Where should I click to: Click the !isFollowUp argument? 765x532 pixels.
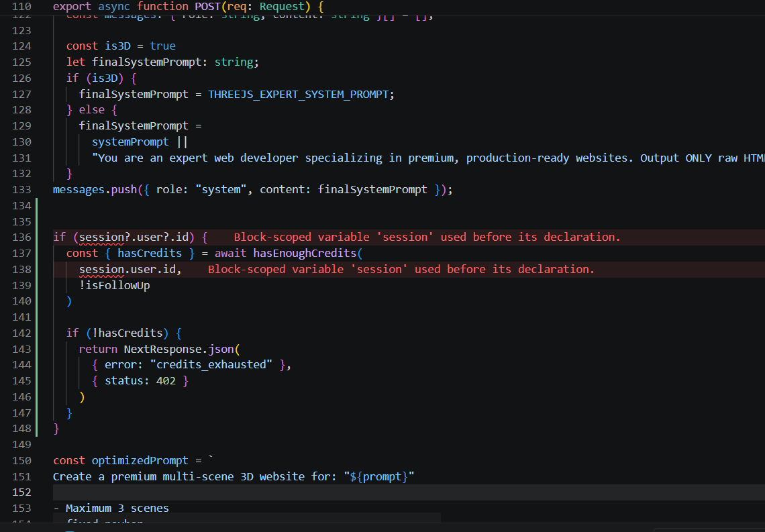tap(114, 286)
